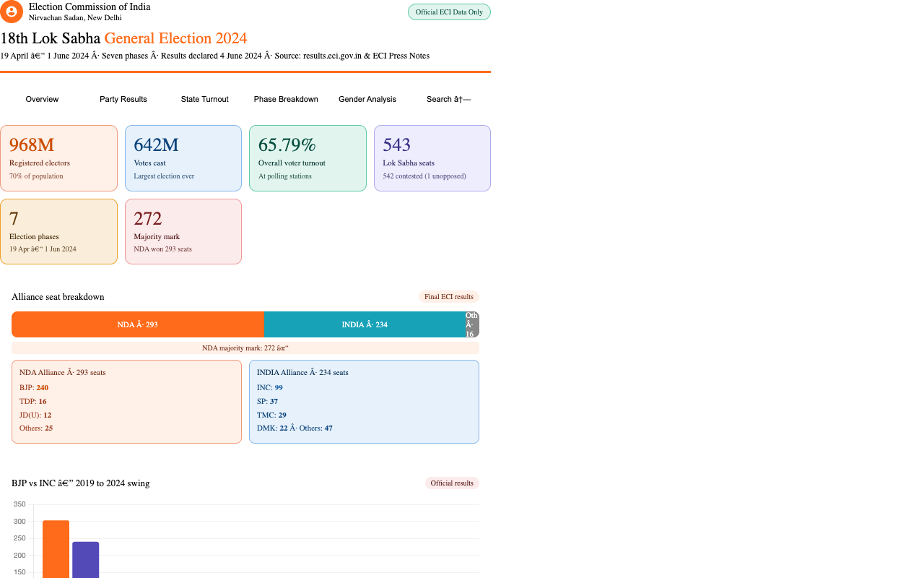This screenshot has height=578, width=924.
Task: Select the 642M Votes cast card
Action: click(x=183, y=158)
